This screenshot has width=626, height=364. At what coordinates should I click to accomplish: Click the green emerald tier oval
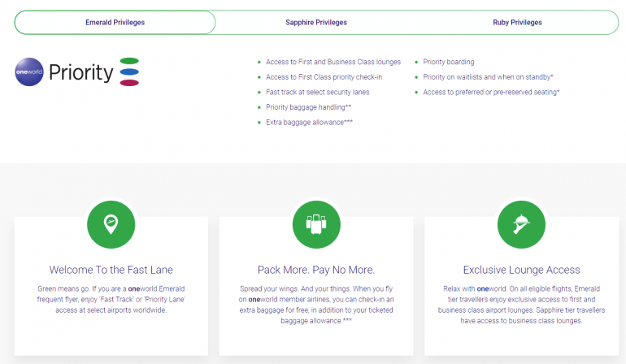[129, 62]
